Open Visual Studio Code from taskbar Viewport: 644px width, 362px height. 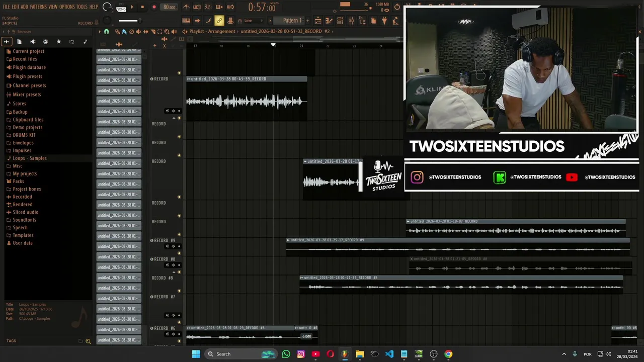pos(389,354)
